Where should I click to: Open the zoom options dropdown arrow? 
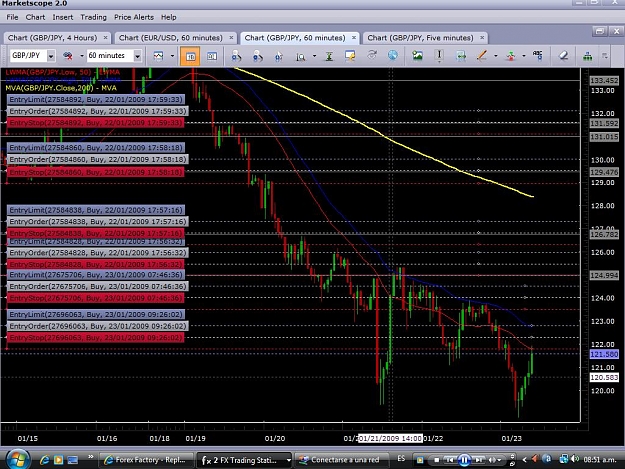314,56
